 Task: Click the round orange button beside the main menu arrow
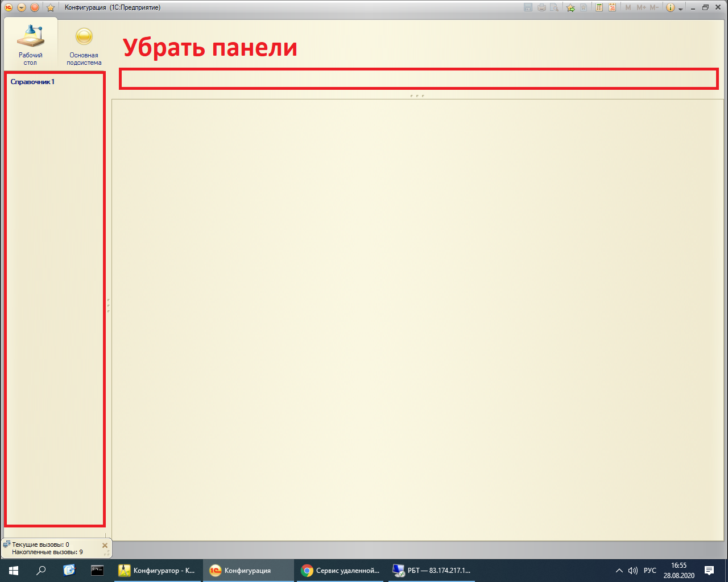pyautogui.click(x=35, y=7)
